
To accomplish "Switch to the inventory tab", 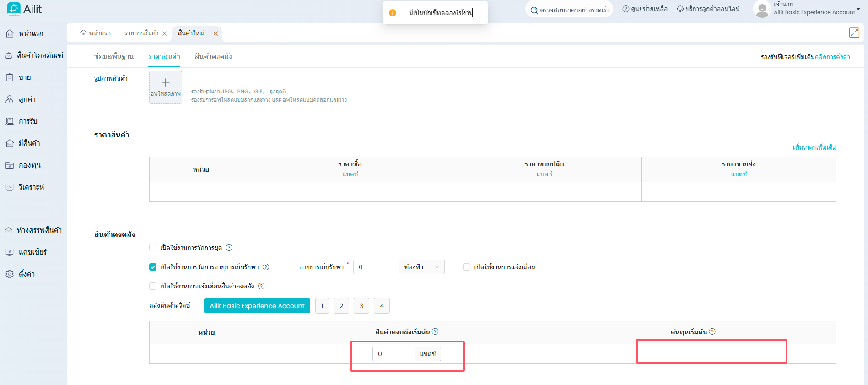I will pos(214,57).
